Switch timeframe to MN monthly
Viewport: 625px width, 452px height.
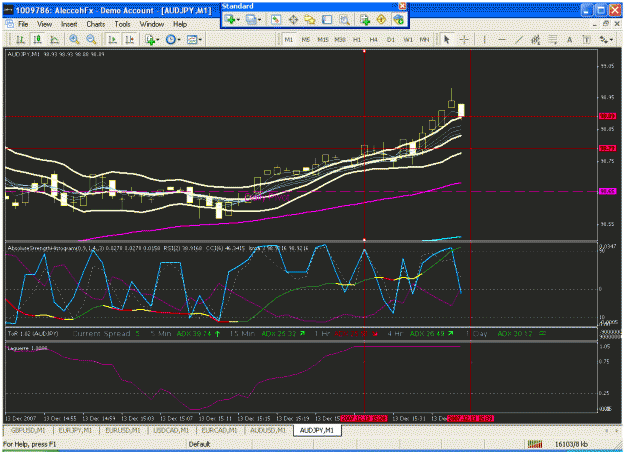coord(425,39)
